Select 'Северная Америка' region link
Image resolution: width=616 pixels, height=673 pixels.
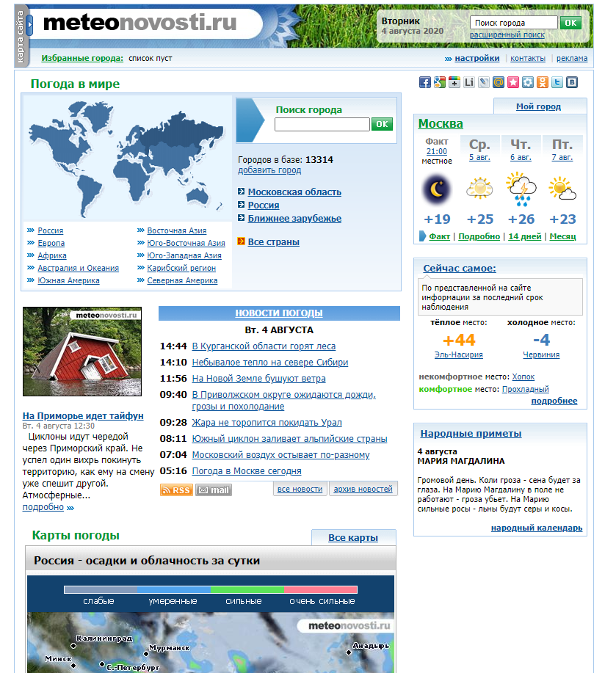[182, 280]
